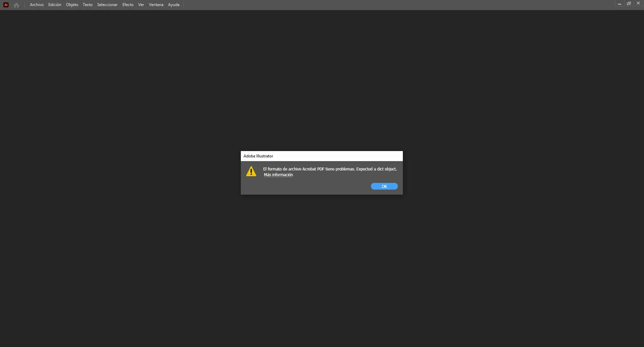
Task: Open the Edición menu
Action: (x=55, y=5)
